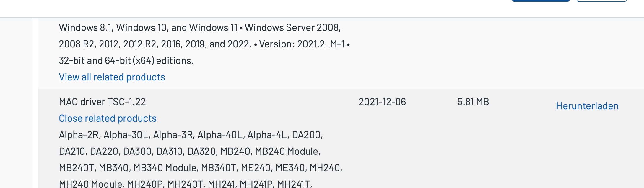This screenshot has width=644, height=188.
Task: Click the MB240 Module product name
Action: [287, 151]
